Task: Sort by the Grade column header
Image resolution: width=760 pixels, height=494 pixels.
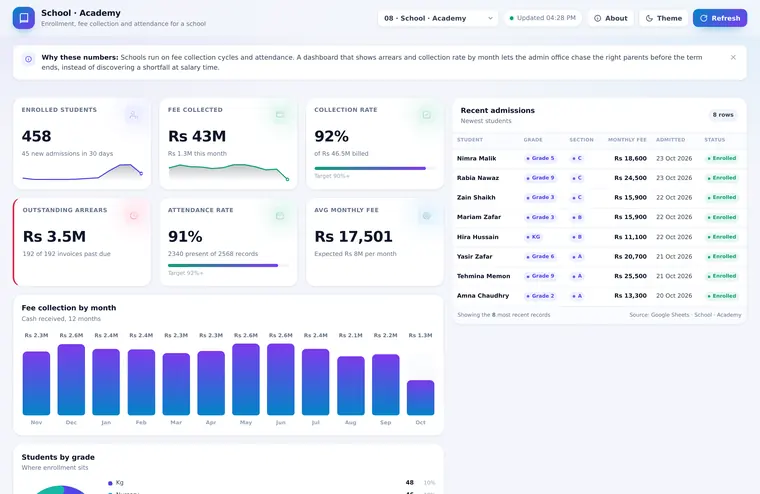Action: click(x=533, y=140)
